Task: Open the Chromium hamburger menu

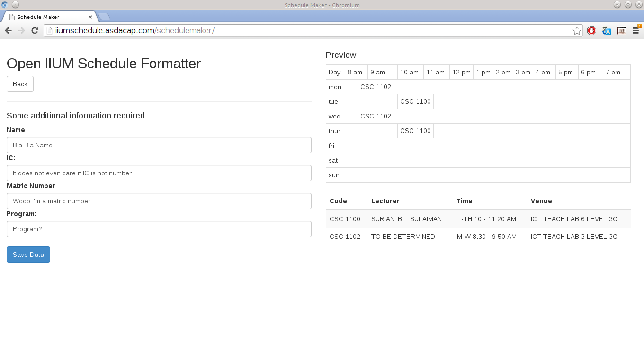Action: [x=636, y=31]
